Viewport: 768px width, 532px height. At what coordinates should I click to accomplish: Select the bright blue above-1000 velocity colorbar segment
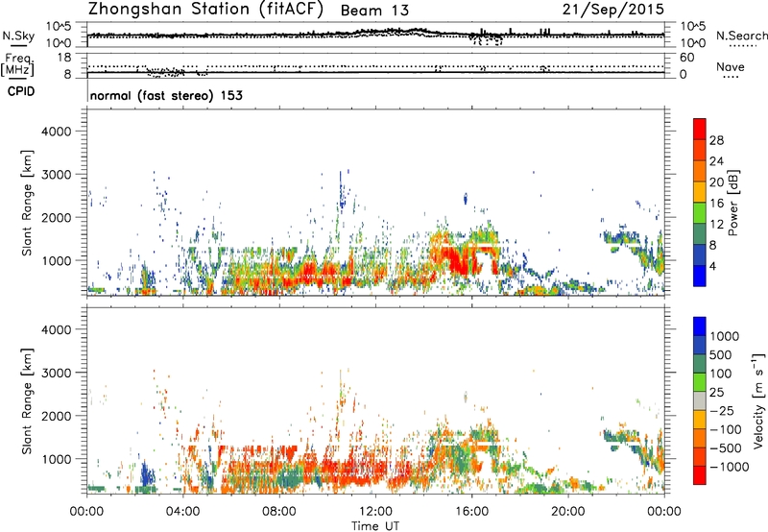700,326
